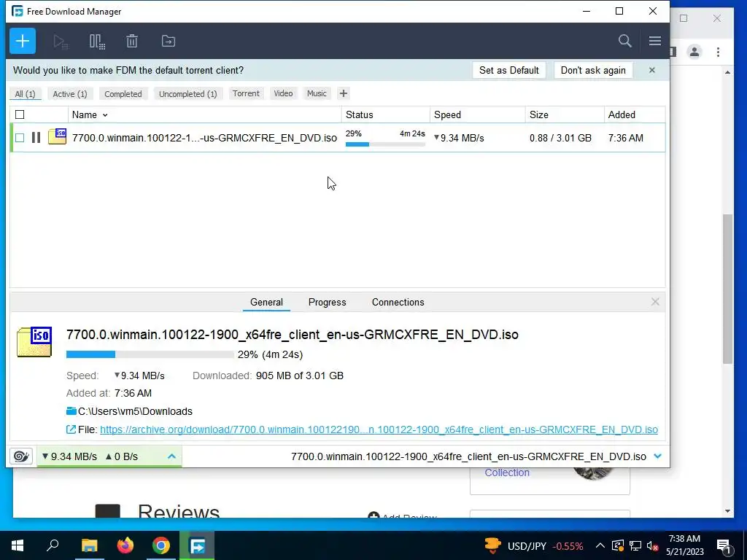Add a new tag filter with plus
The width and height of the screenshot is (747, 560).
(x=343, y=93)
